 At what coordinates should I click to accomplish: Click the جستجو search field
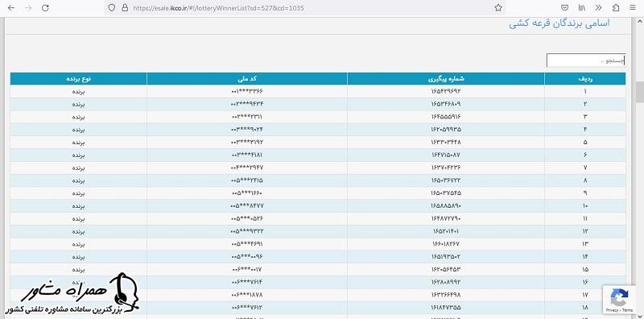[586, 60]
